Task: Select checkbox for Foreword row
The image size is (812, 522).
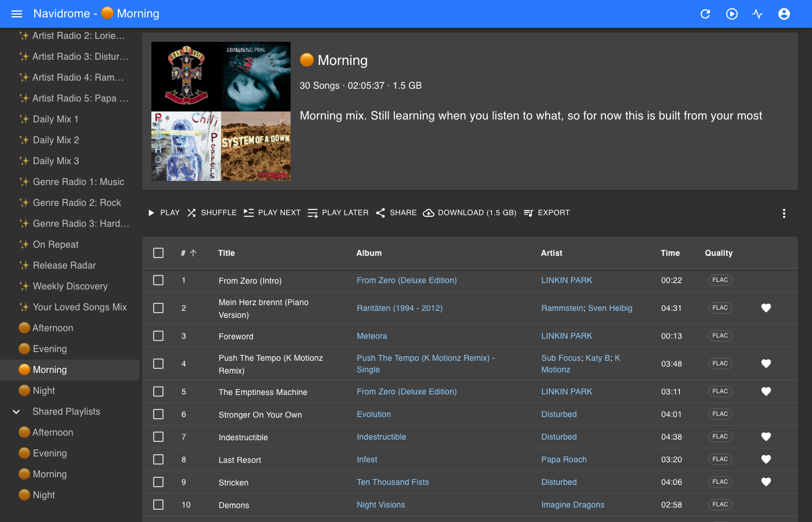Action: [158, 336]
